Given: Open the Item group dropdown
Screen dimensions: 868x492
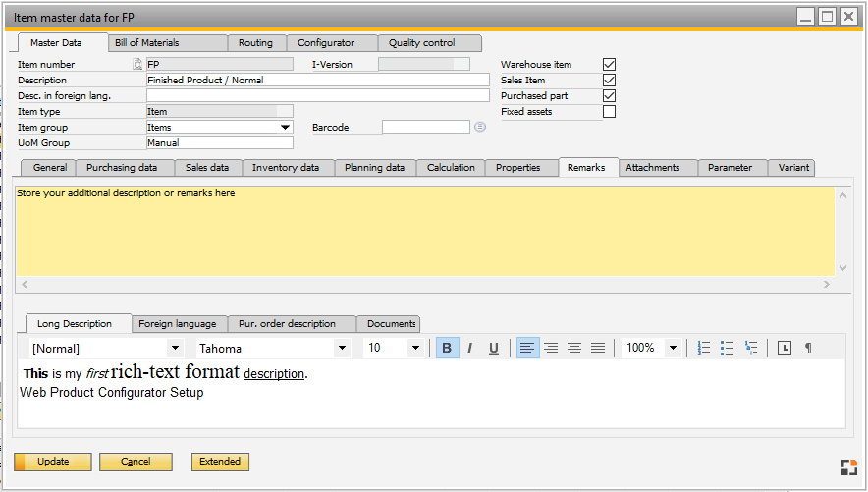Looking at the screenshot, I should 285,127.
